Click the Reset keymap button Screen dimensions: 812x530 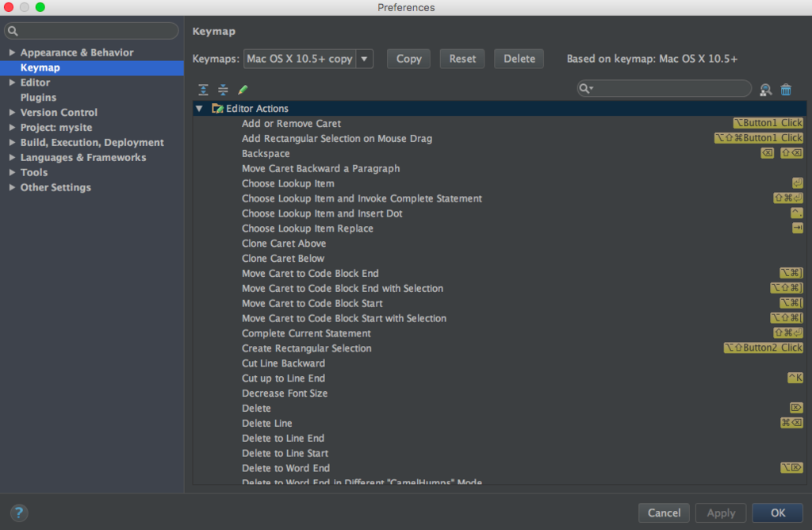click(462, 59)
